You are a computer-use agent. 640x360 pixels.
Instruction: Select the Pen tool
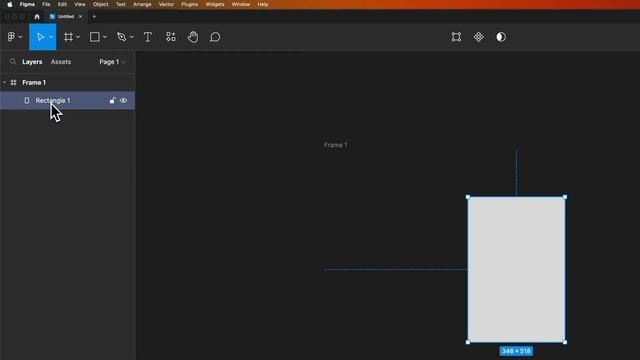pos(121,37)
